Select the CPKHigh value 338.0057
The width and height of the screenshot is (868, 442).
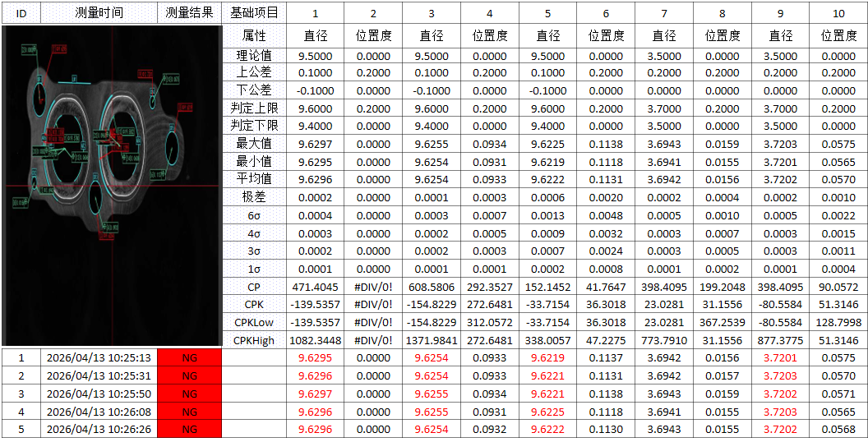click(548, 339)
